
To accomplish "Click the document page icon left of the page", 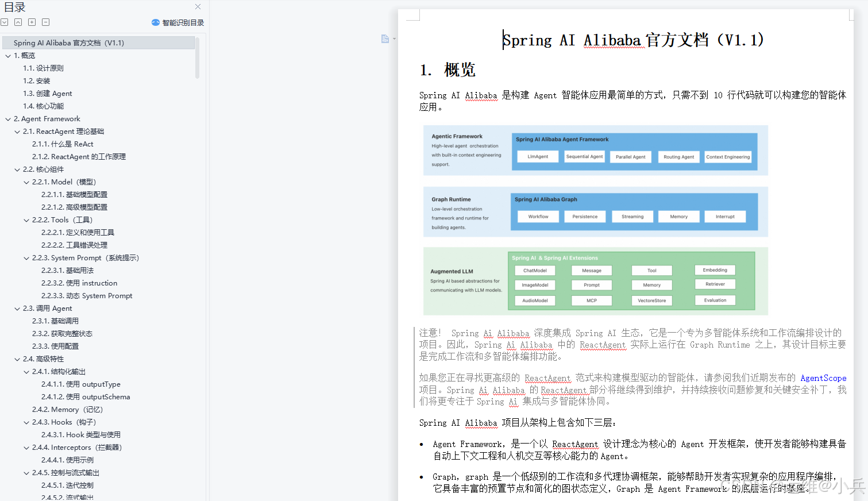I will click(x=385, y=38).
